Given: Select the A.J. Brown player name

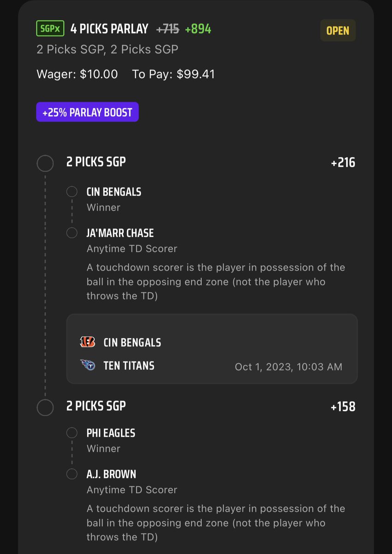Looking at the screenshot, I should click(x=111, y=474).
